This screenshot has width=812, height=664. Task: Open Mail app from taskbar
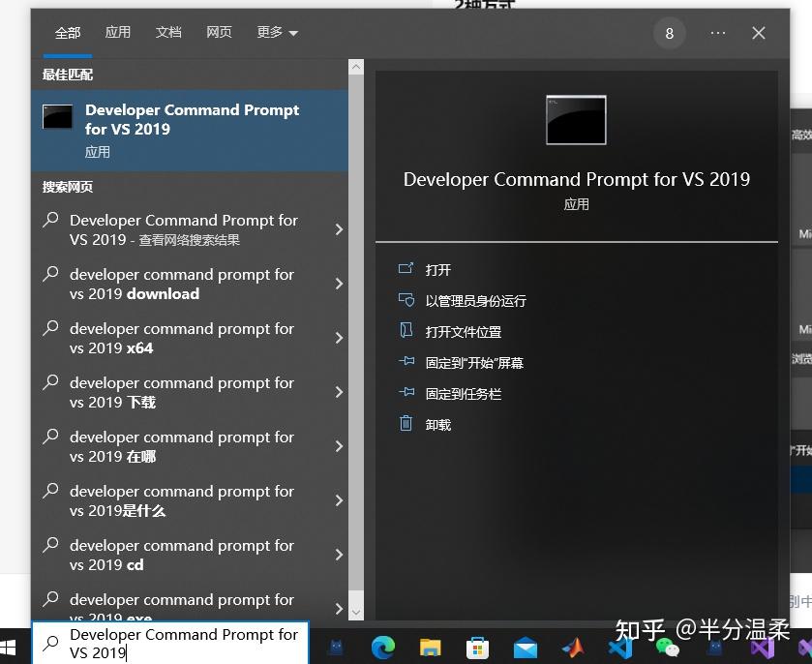(x=526, y=649)
